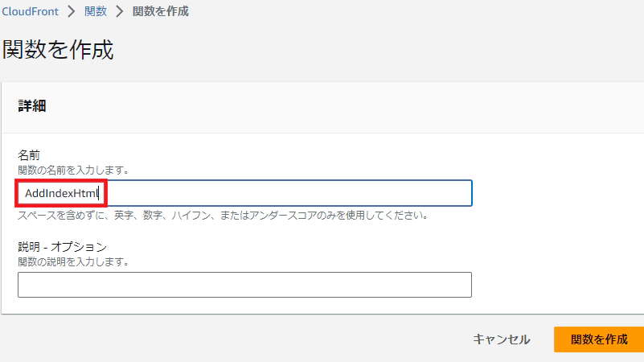
Task: Click blank panel space below 説明 field
Action: pyautogui.click(x=322, y=306)
